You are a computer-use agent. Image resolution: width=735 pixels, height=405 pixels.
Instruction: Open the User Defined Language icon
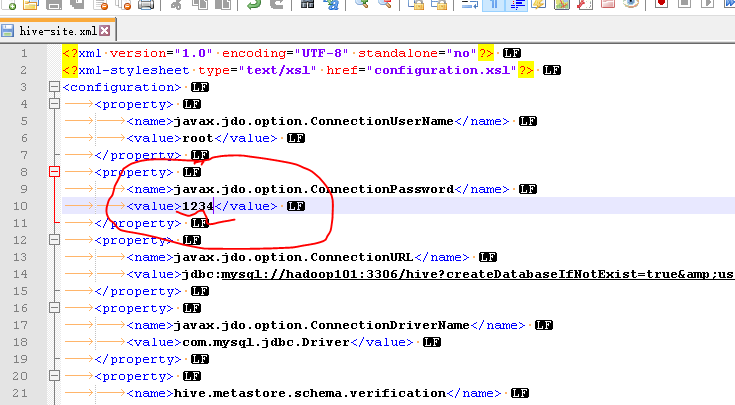(539, 4)
